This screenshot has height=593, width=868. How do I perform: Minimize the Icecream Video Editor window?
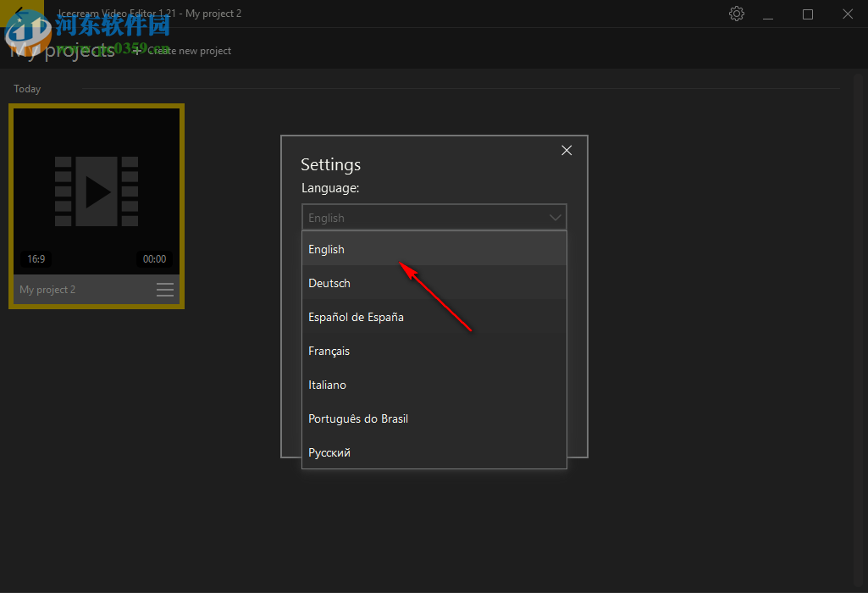(x=768, y=14)
